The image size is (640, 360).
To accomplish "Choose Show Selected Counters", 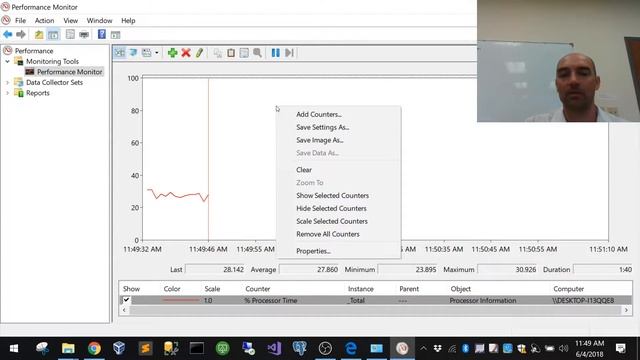I will tap(332, 196).
